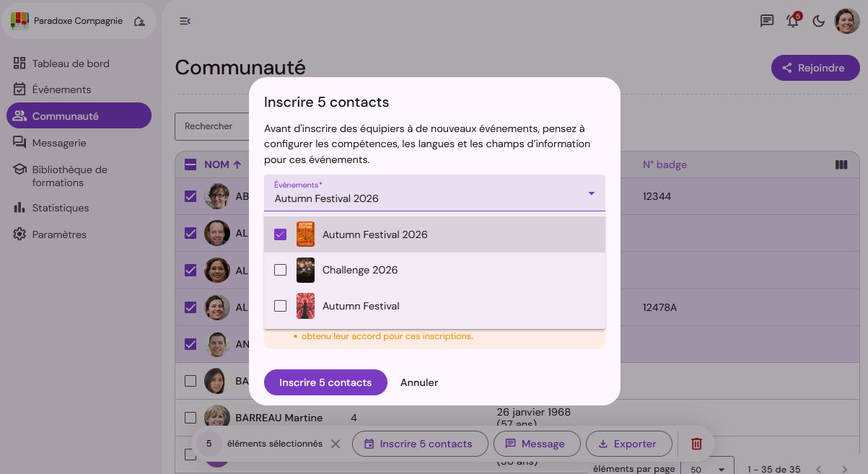This screenshot has width=868, height=474.
Task: Open the column display settings icon
Action: [841, 164]
